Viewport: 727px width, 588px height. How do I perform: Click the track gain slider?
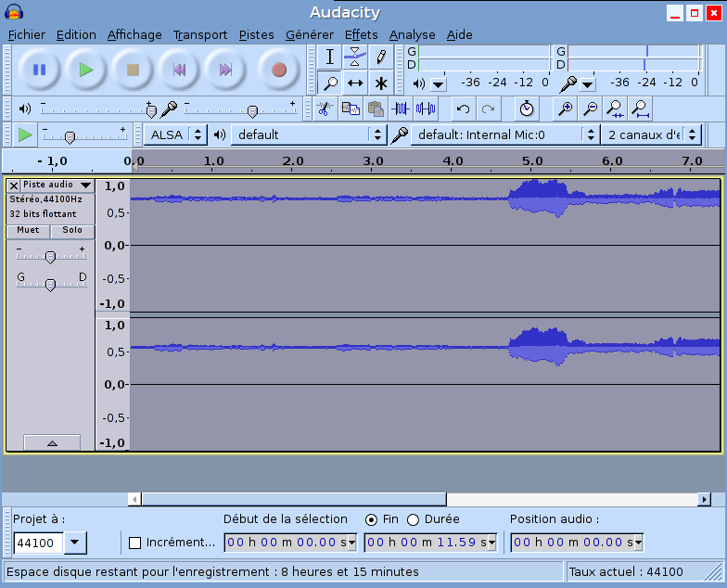[x=50, y=256]
